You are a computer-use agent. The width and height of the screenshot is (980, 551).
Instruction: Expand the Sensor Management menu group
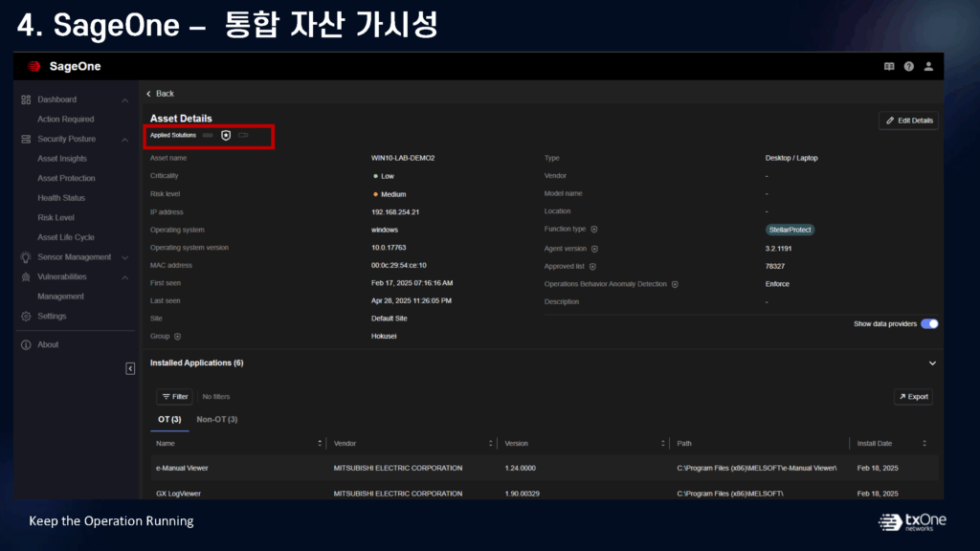point(124,257)
